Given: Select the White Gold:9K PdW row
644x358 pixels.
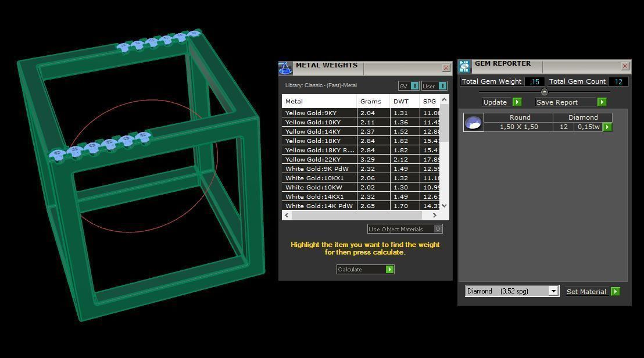Looking at the screenshot, I should [360, 169].
